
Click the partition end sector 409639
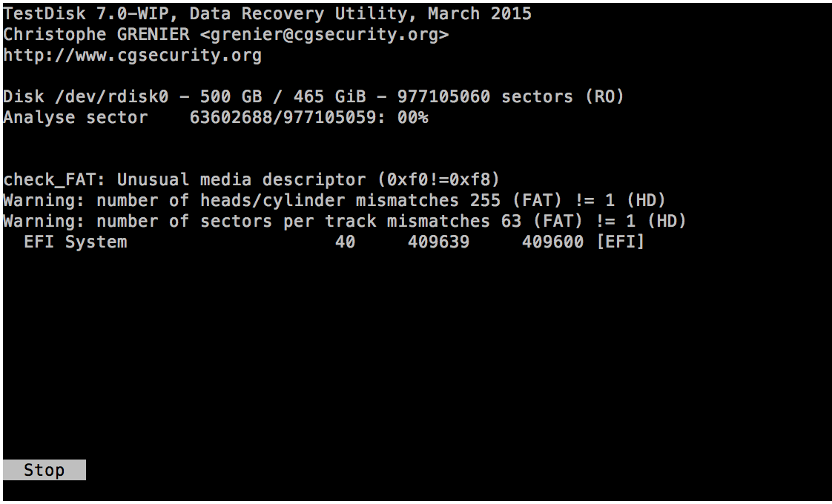point(438,242)
